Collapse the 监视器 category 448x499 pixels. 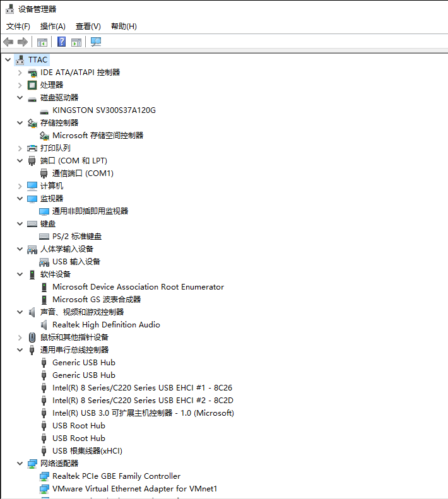click(x=20, y=199)
